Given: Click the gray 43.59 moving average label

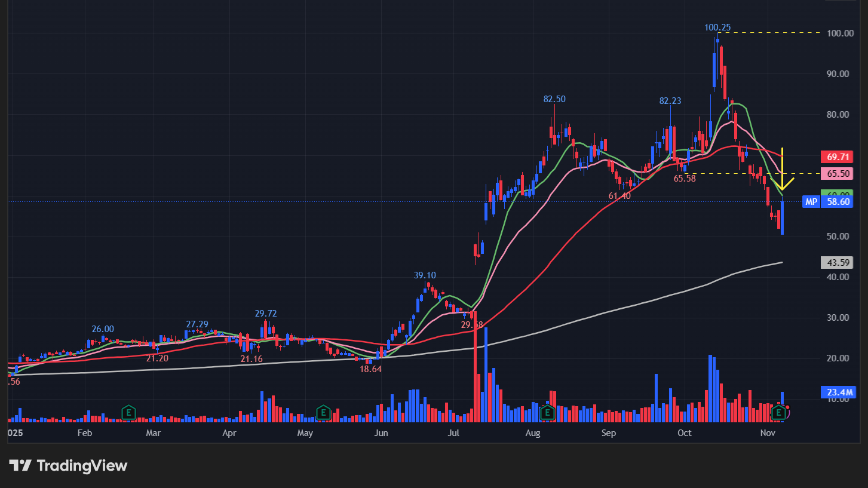Looking at the screenshot, I should 839,262.
